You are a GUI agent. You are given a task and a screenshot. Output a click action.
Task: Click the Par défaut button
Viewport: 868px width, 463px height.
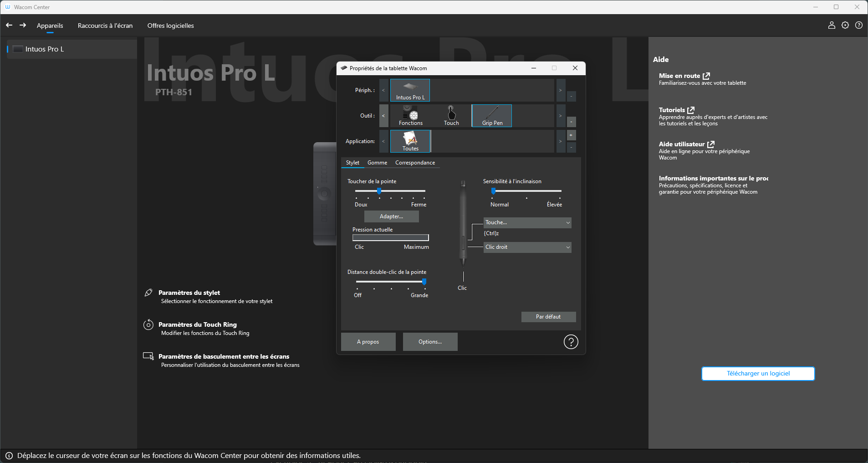(548, 317)
